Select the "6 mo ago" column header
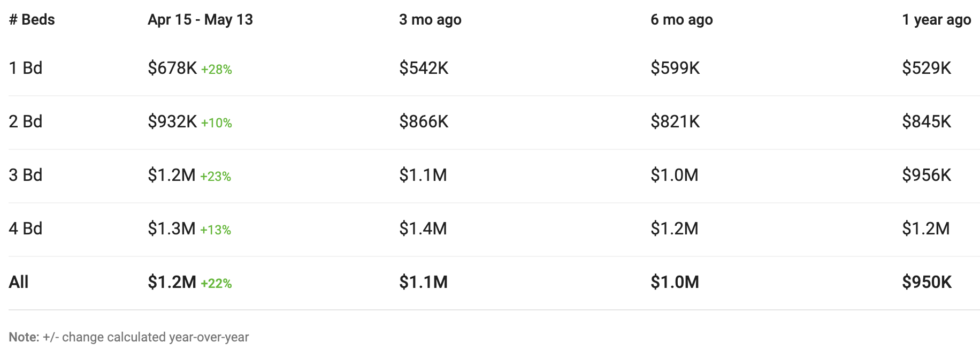Screen dimensions: 980x350 click(682, 20)
